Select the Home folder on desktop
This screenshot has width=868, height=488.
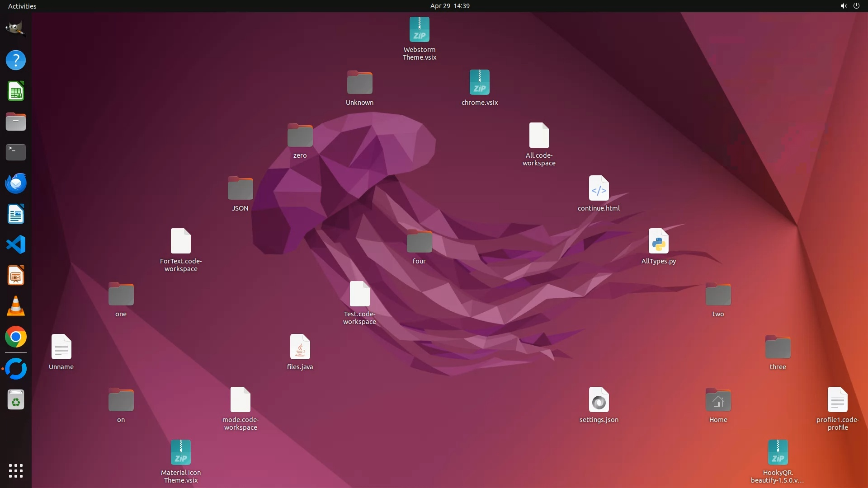[718, 400]
